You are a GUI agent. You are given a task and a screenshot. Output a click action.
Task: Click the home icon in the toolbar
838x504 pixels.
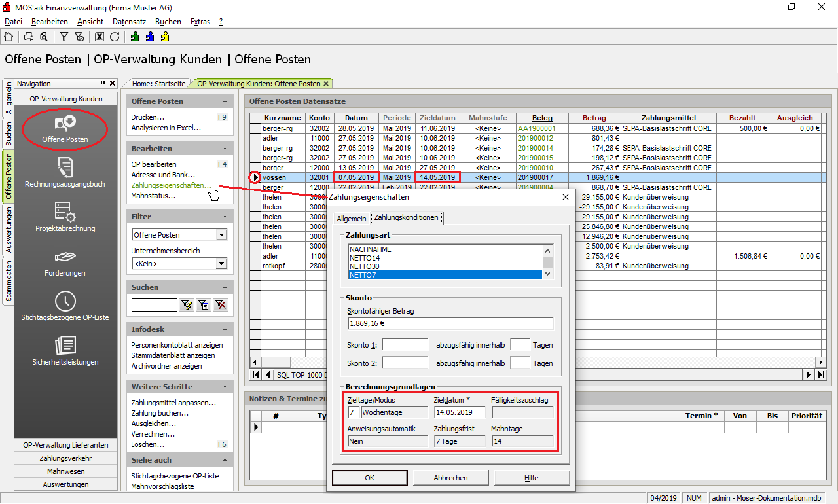[9, 37]
